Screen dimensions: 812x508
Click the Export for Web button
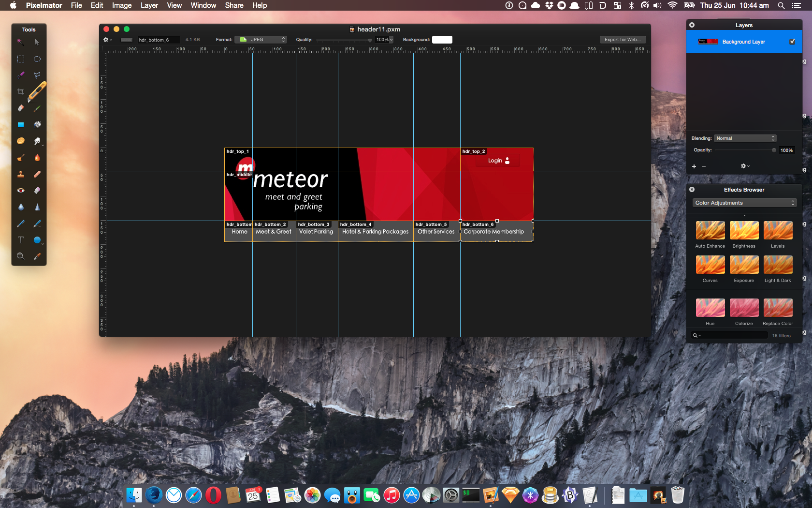(623, 40)
